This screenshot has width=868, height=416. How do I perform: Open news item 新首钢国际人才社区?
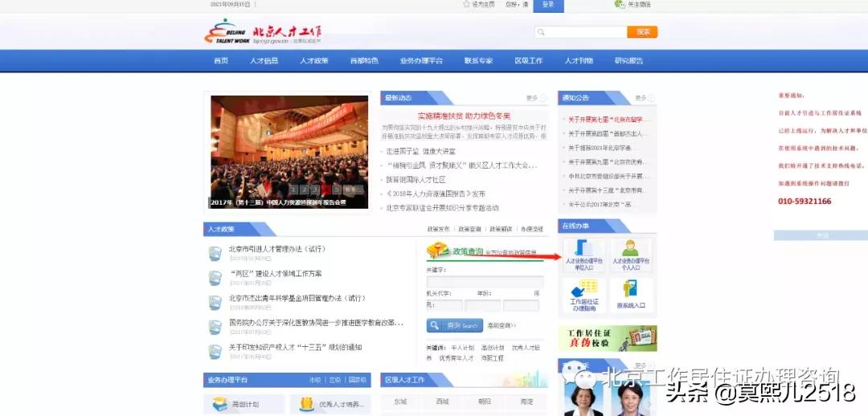click(x=416, y=180)
